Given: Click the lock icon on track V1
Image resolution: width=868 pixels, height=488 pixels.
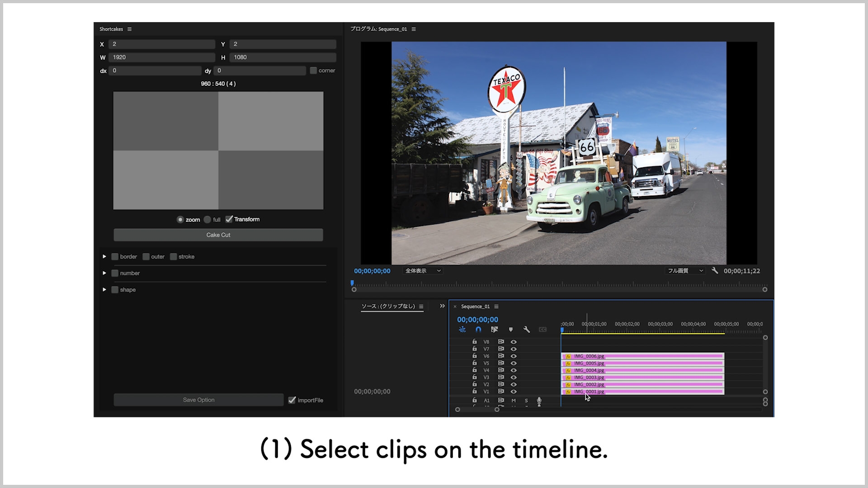Looking at the screenshot, I should click(475, 391).
